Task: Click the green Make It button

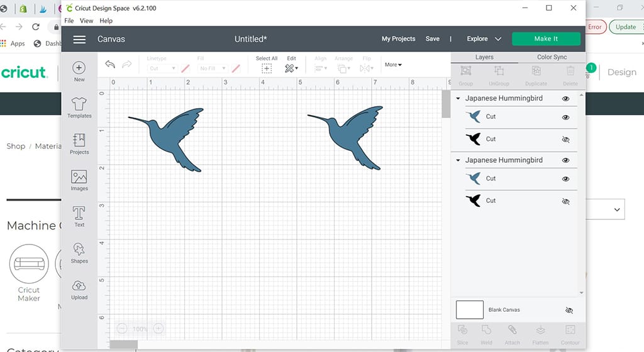Action: click(546, 39)
